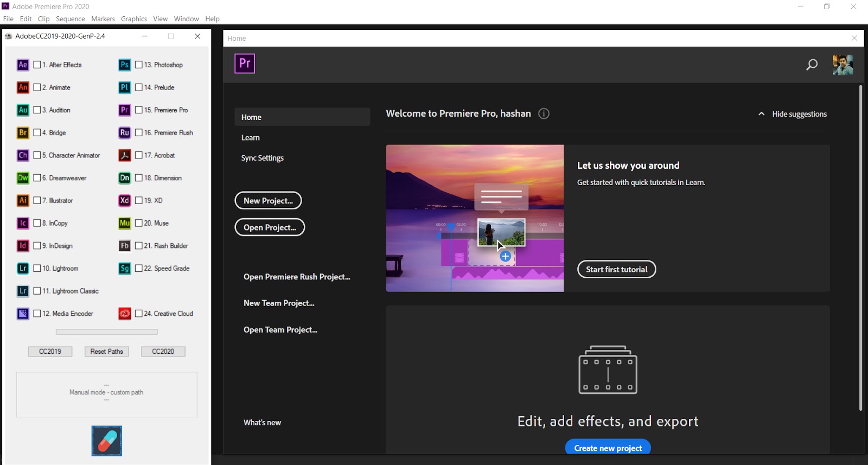
Task: Click the Speed Grade Sg icon
Action: [125, 269]
